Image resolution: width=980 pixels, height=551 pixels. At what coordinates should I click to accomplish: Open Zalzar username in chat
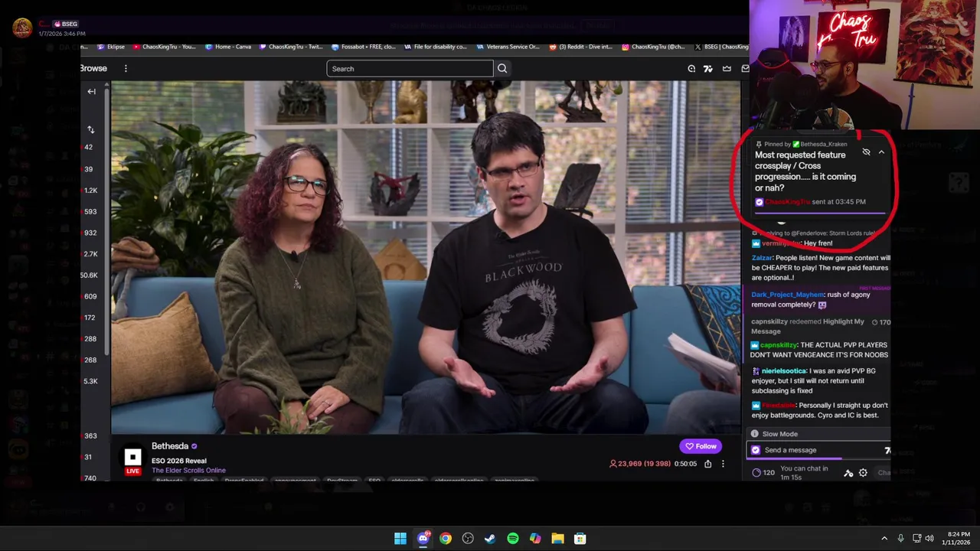(762, 259)
